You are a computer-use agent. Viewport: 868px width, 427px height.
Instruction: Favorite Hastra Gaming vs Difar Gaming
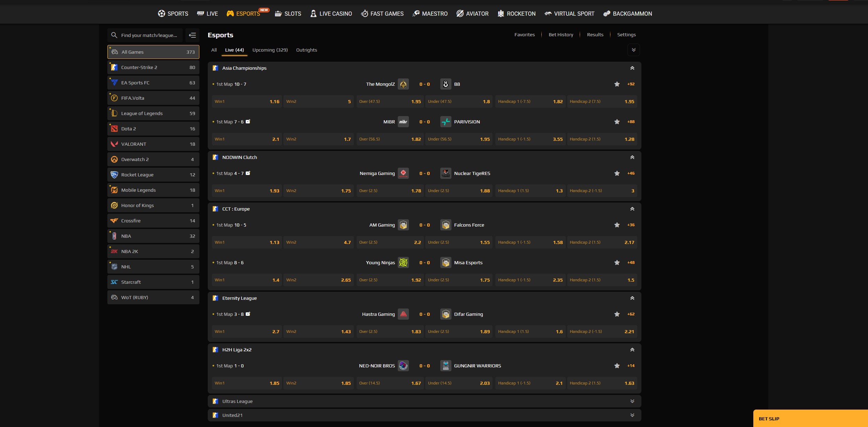tap(617, 314)
